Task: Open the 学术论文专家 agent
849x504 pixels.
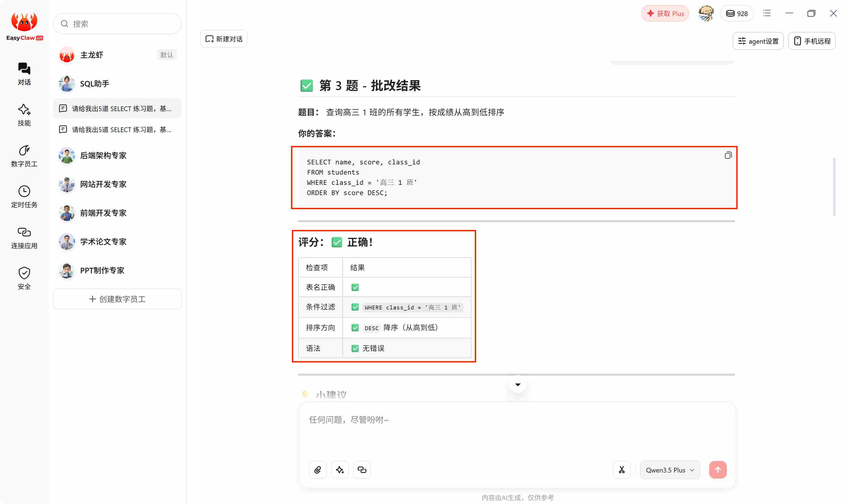Action: point(117,242)
